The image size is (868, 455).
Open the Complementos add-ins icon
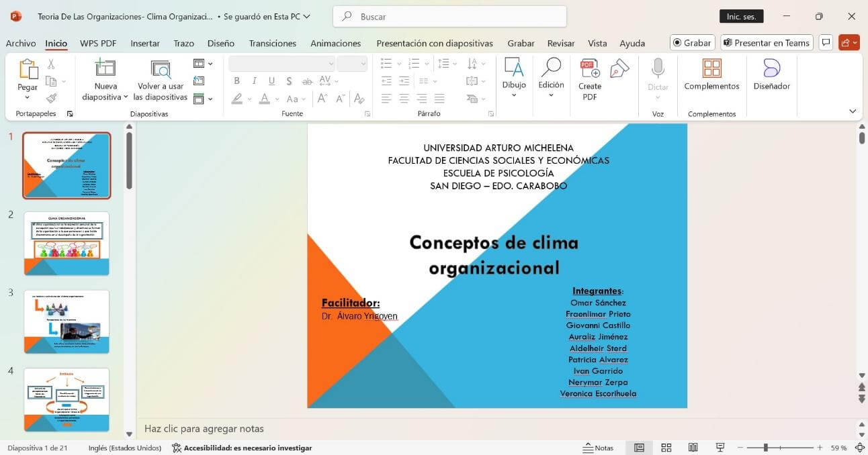[x=711, y=68]
